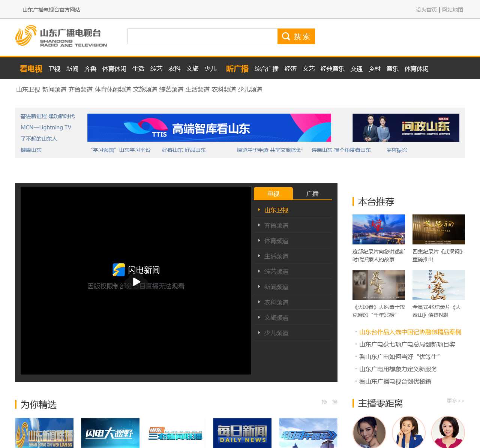Expand the 少儿频道 channel entry
Viewport: 480px width, 448px height.
pyautogui.click(x=276, y=333)
